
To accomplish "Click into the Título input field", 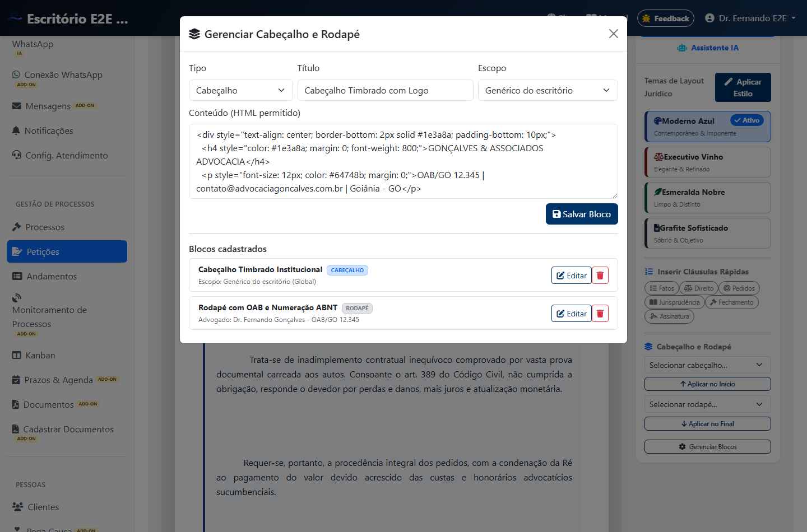I will pos(385,90).
